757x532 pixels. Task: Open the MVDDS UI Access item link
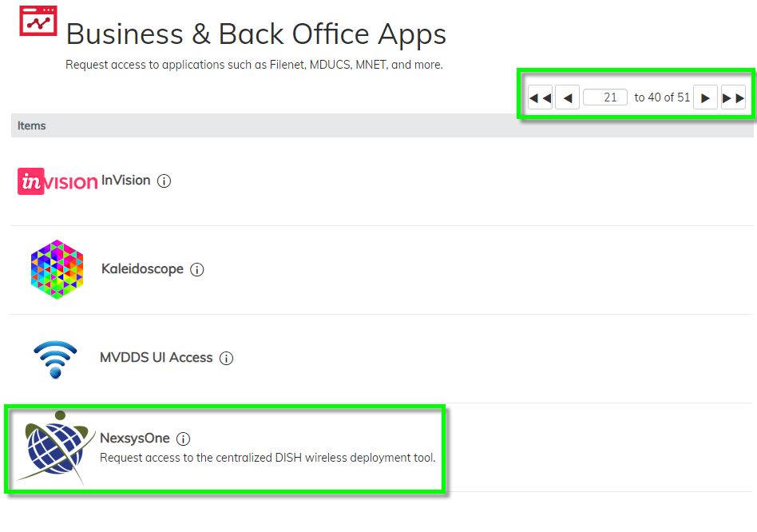click(x=156, y=358)
